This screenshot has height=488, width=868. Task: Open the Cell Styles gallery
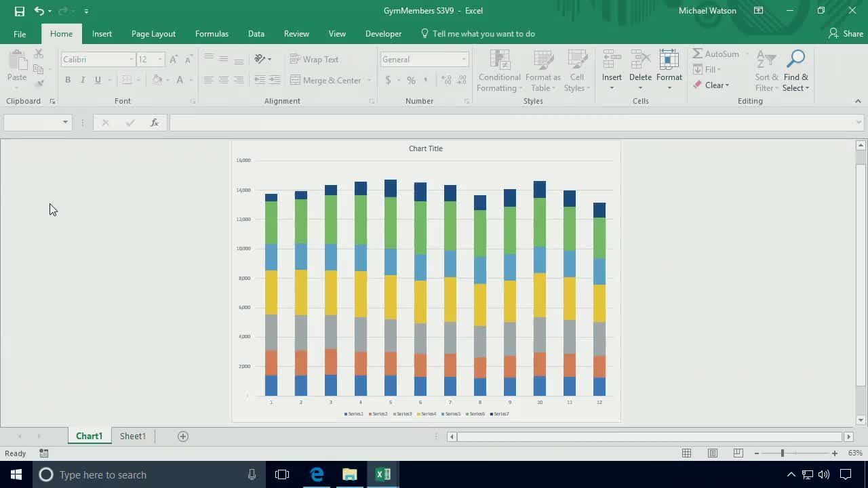577,70
